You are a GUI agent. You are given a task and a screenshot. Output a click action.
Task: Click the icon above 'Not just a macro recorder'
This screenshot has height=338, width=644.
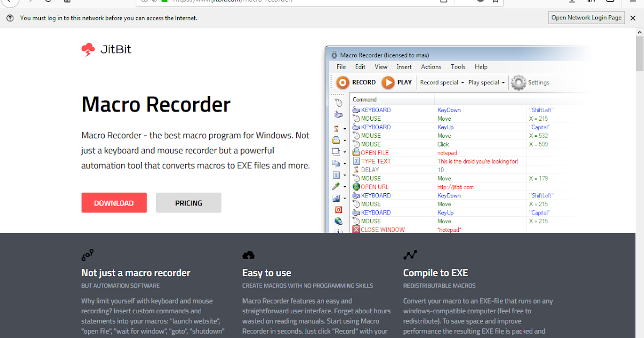tap(87, 255)
